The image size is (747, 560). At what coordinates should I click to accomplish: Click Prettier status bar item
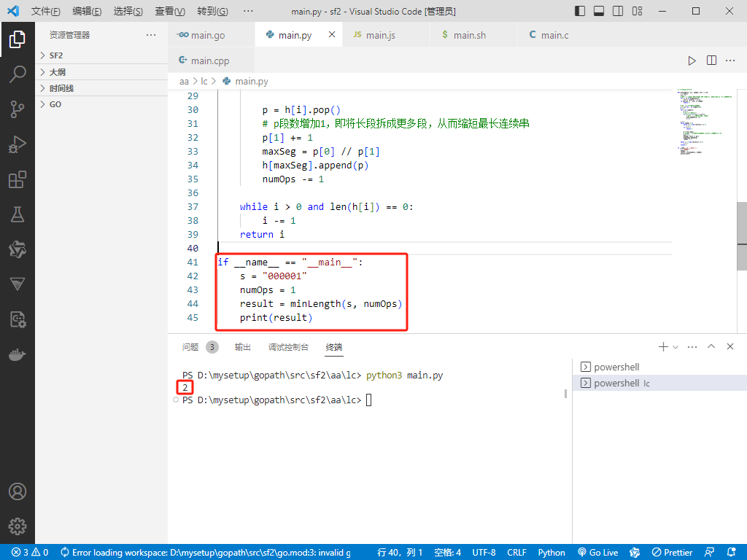(672, 553)
